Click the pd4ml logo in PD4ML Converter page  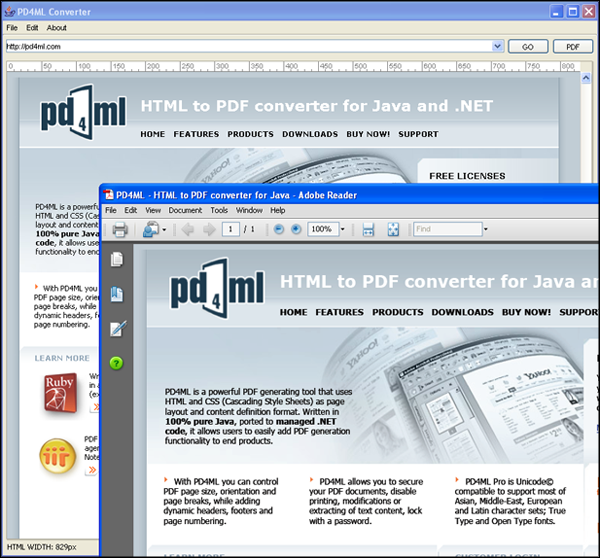click(x=83, y=112)
